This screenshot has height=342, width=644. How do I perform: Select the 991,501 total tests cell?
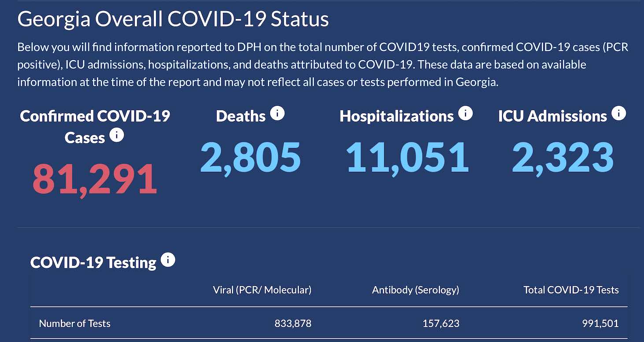[x=600, y=323]
